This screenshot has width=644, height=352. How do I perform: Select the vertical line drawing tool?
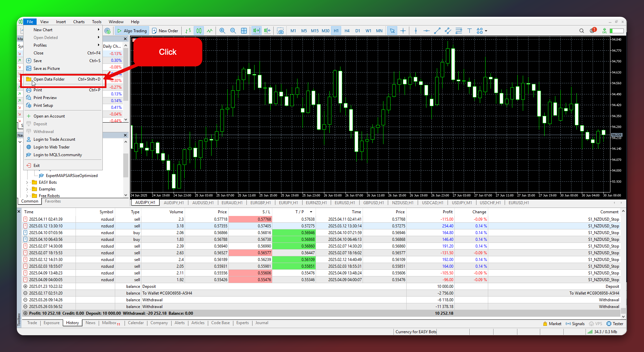[416, 31]
